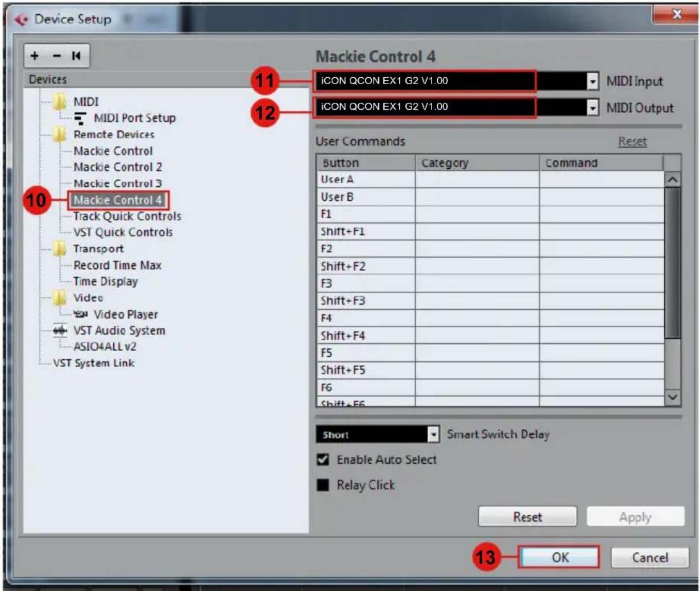
Task: Click the User Commands Reset link
Action: coord(632,141)
